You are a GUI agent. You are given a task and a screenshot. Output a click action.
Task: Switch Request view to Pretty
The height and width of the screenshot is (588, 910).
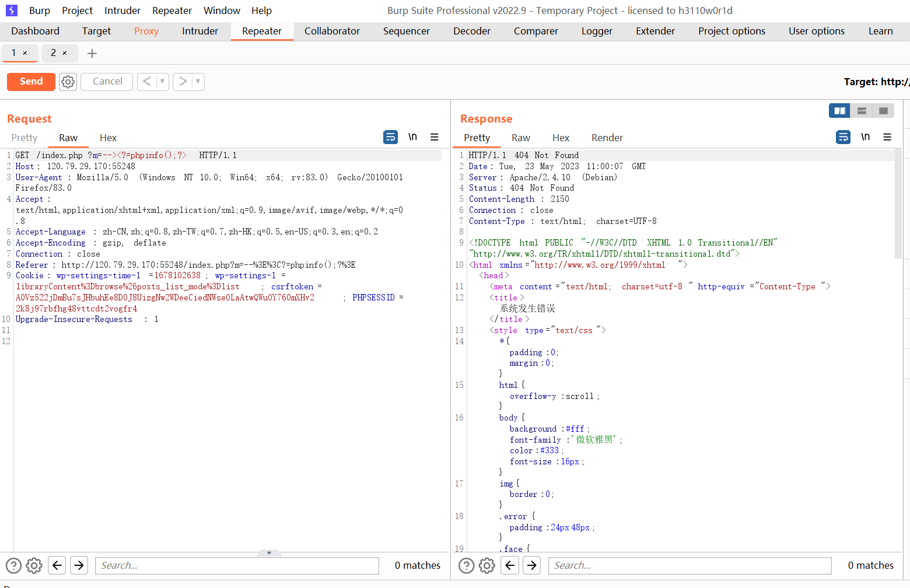24,138
